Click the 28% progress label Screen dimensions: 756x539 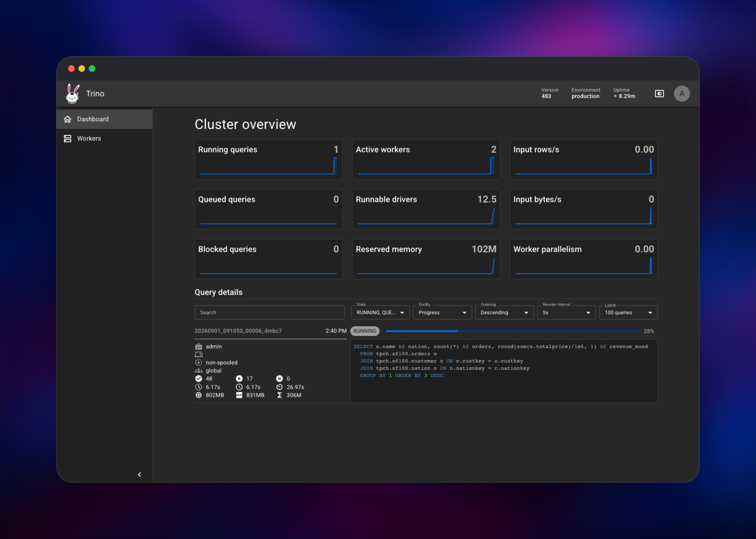pyautogui.click(x=649, y=331)
